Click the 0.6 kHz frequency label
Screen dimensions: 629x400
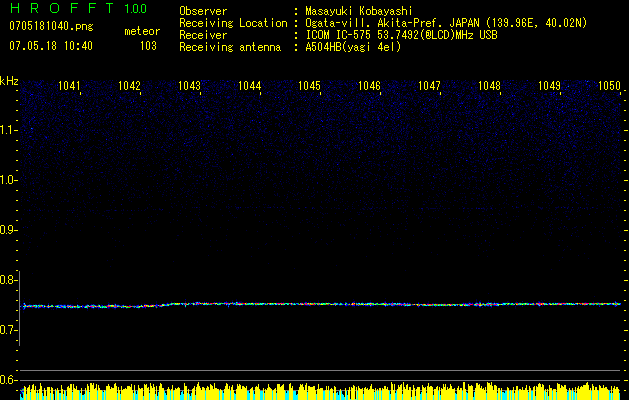(x=8, y=380)
